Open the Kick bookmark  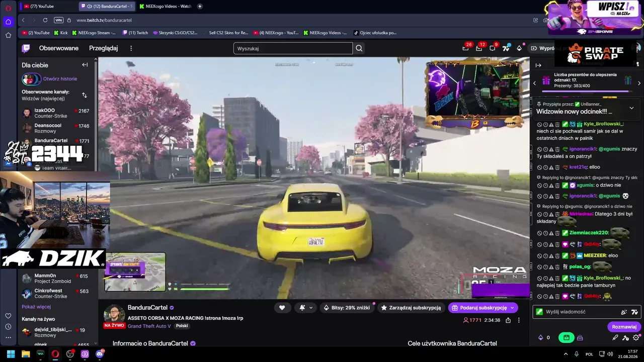point(61,33)
